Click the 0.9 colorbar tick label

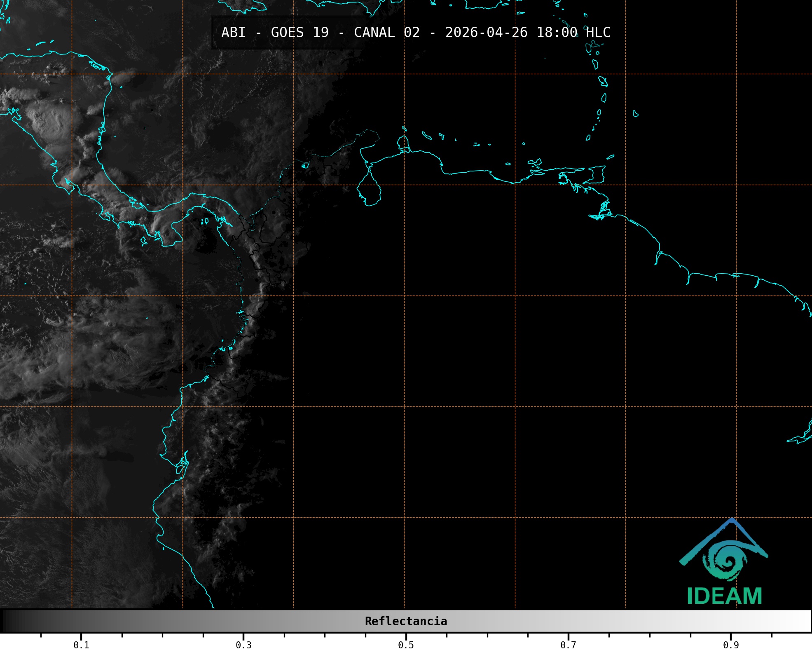(731, 645)
